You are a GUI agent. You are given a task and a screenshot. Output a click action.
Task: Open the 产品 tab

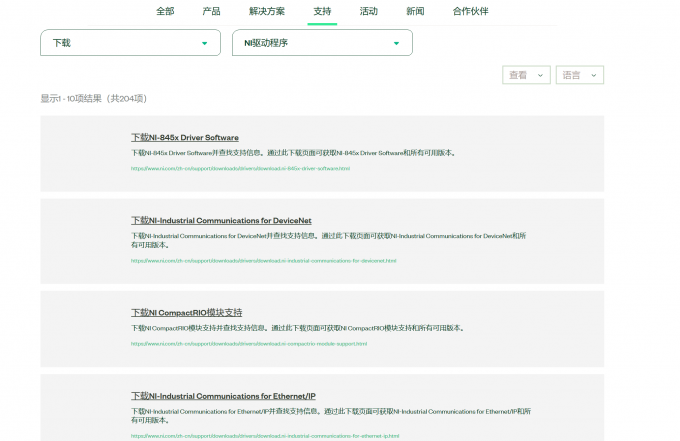tap(211, 11)
